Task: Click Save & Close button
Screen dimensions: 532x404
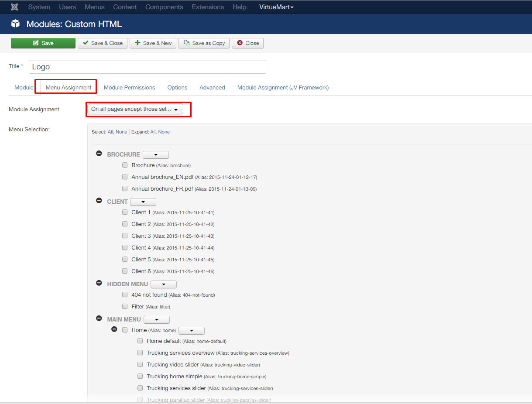Action: click(x=103, y=43)
